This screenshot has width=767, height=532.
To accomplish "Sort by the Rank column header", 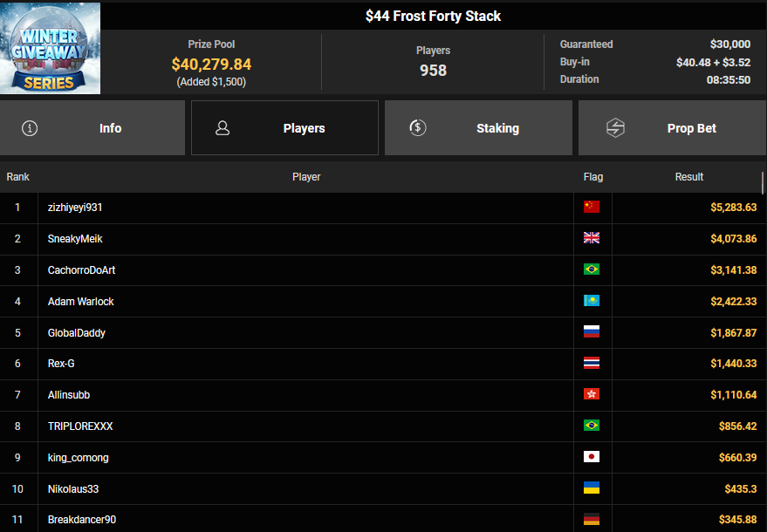I will click(x=17, y=177).
